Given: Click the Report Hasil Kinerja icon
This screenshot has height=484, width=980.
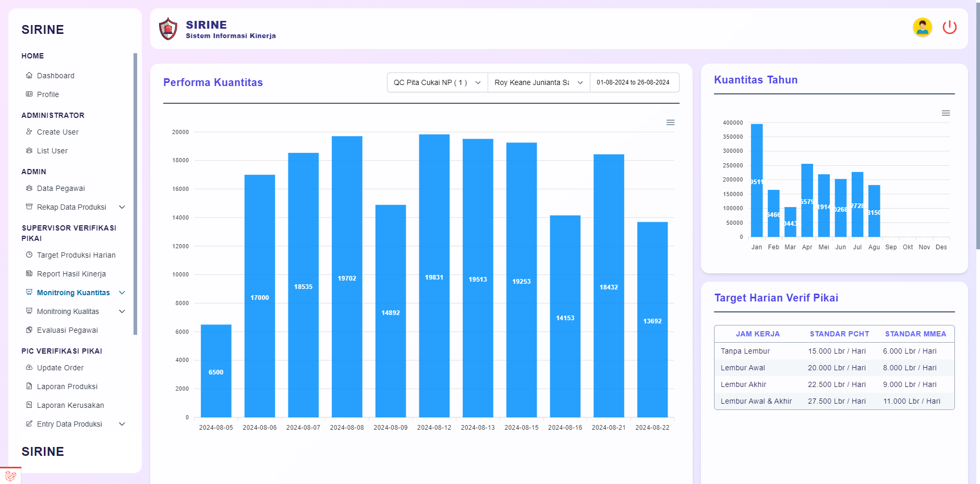Looking at the screenshot, I should pos(29,273).
